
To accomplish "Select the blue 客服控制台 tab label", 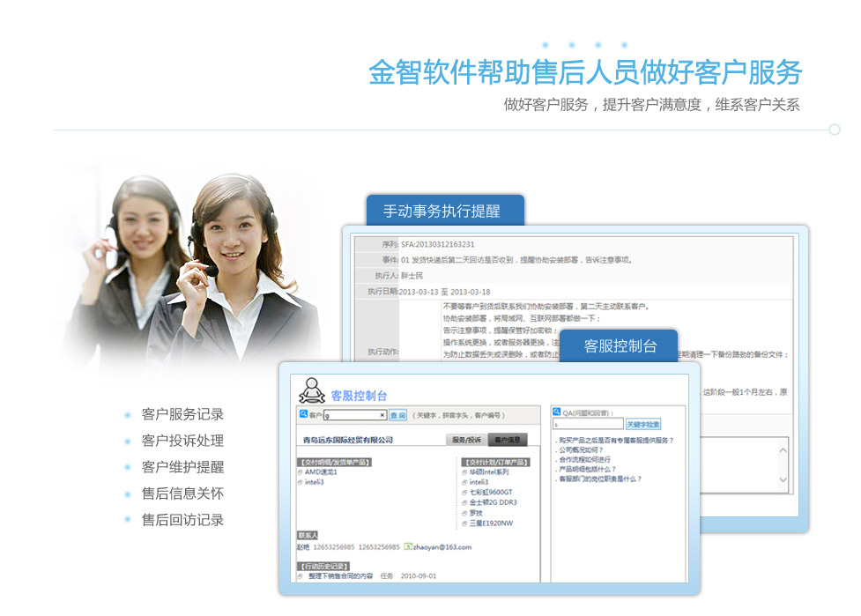I will (x=619, y=345).
